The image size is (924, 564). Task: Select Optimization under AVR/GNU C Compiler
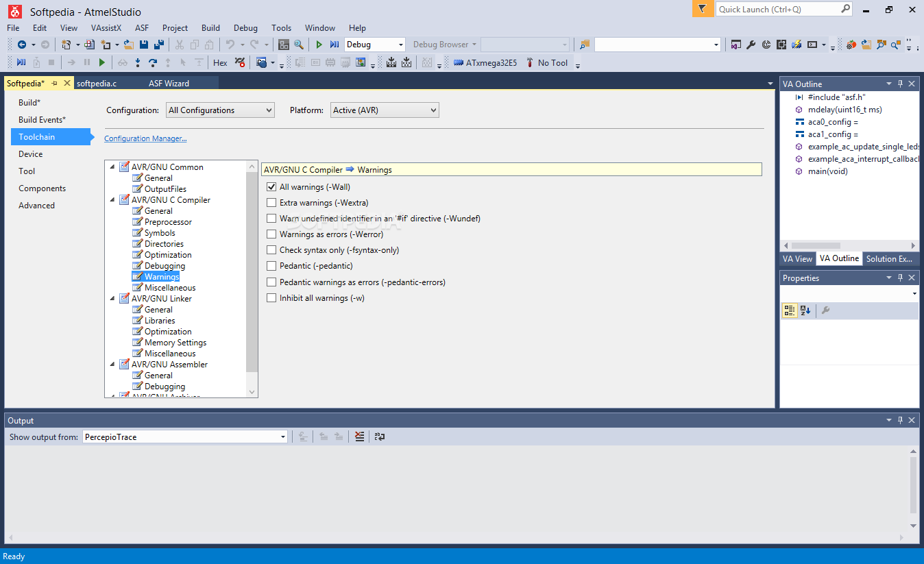pos(168,255)
